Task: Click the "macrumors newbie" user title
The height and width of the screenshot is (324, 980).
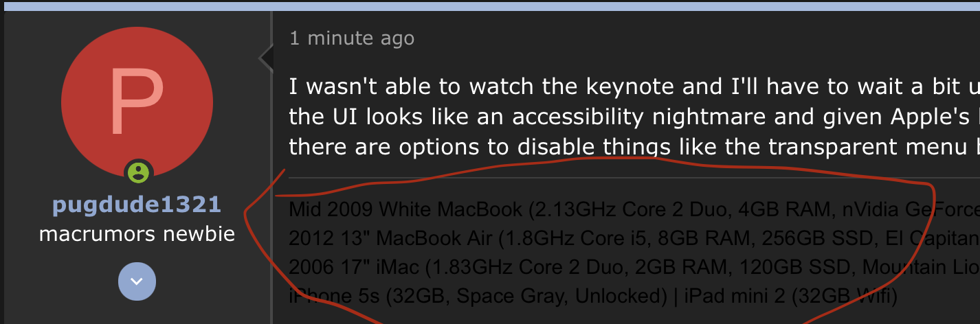Action: [x=137, y=234]
